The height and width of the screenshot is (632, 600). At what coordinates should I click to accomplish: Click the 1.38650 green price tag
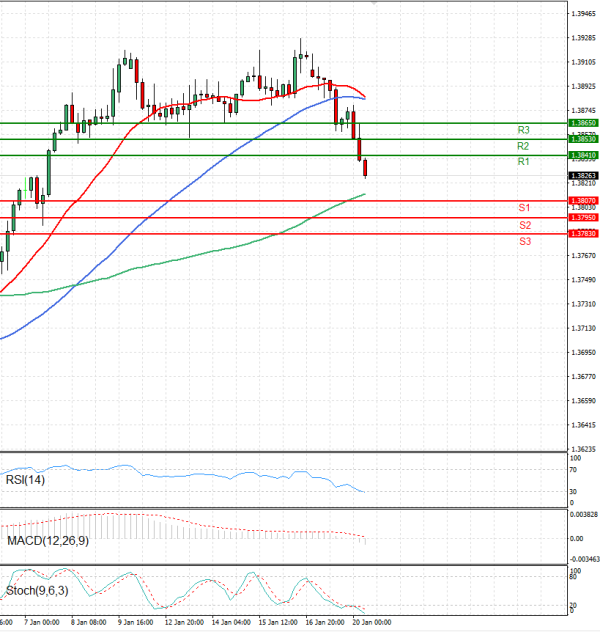583,123
